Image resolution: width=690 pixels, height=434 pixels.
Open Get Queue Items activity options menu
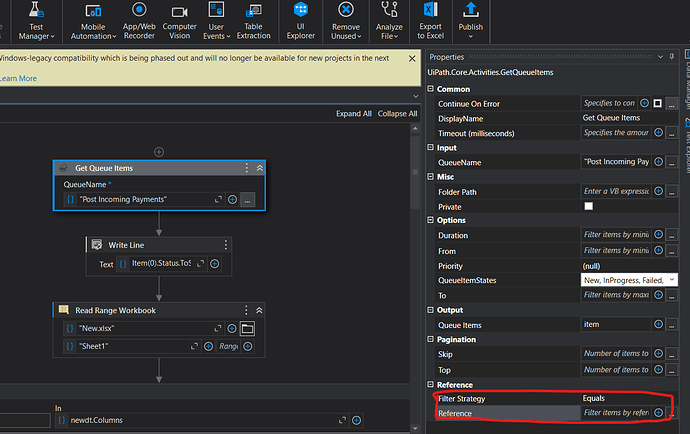[246, 168]
